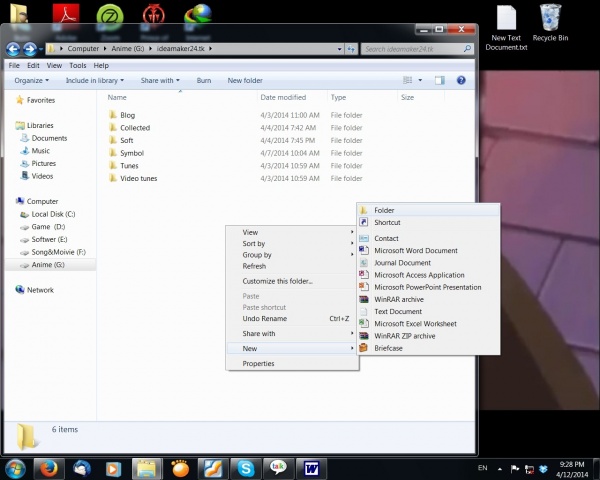
Task: Expand the Share with toolbar dropdown
Action: click(160, 80)
